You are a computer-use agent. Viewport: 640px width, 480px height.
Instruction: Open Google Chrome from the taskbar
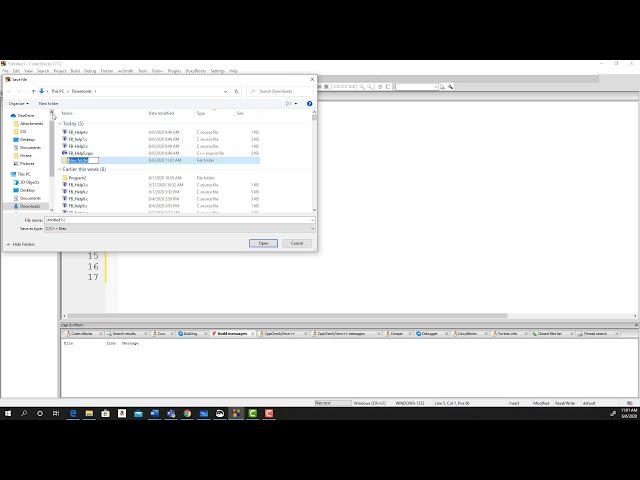point(187,414)
